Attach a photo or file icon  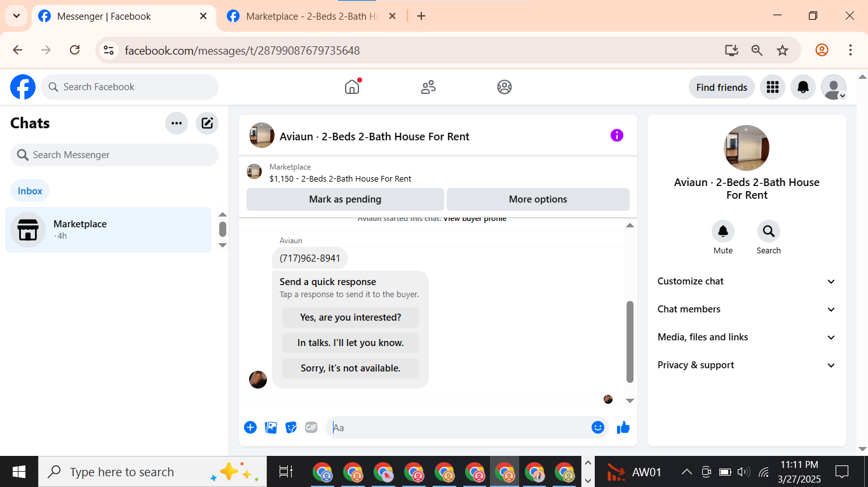(271, 427)
